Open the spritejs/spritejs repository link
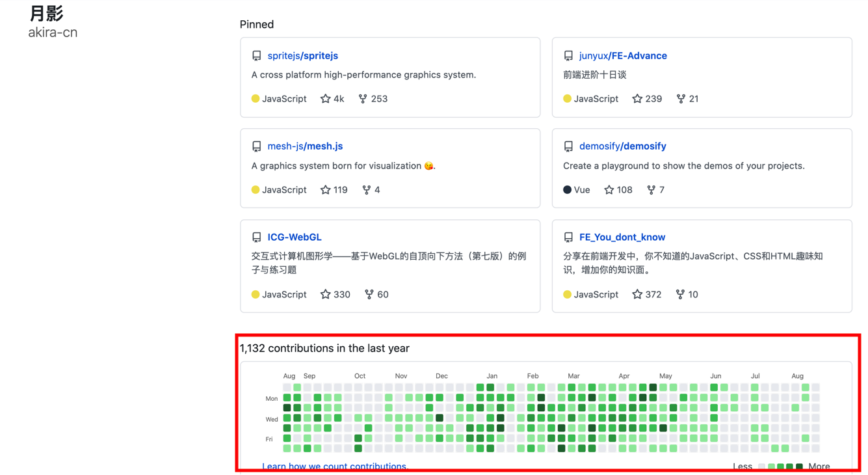 (302, 56)
